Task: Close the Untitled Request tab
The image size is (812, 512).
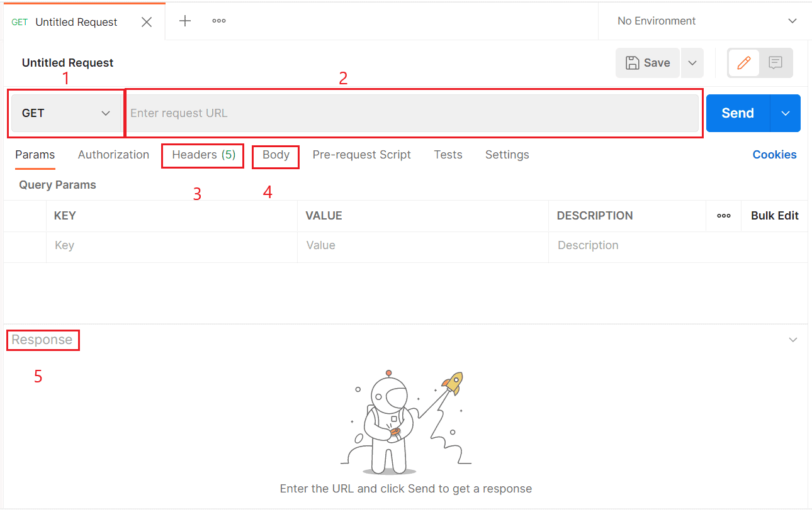Action: click(147, 21)
